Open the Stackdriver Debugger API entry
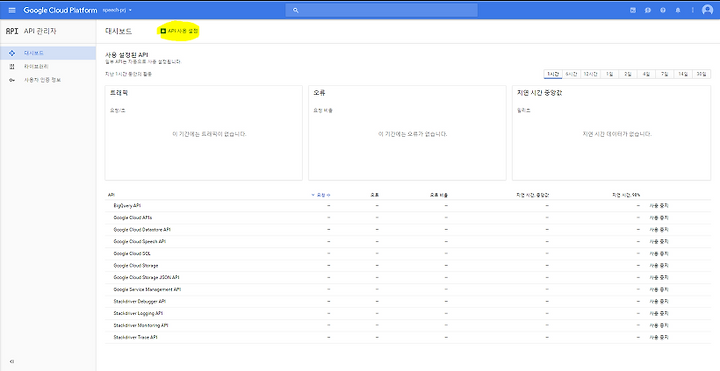 coord(140,301)
